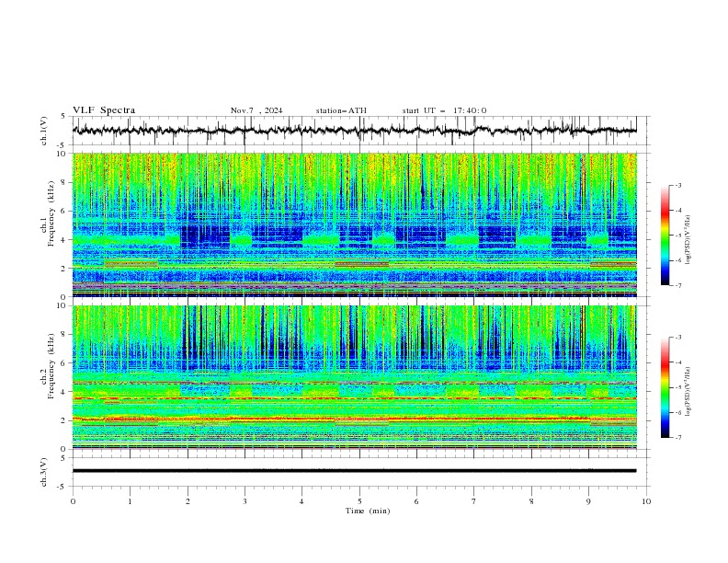
Task: Click the time axis tick label '7'
Action: click(474, 501)
